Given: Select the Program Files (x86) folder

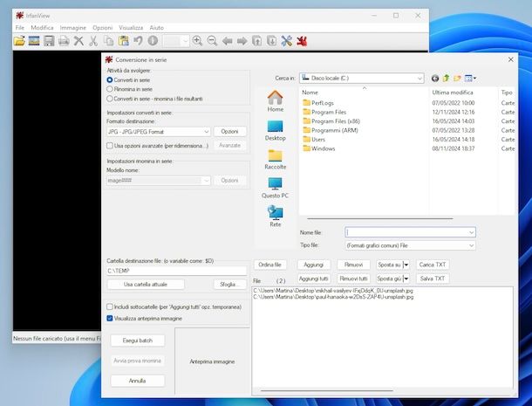Looking at the screenshot, I should tap(336, 121).
